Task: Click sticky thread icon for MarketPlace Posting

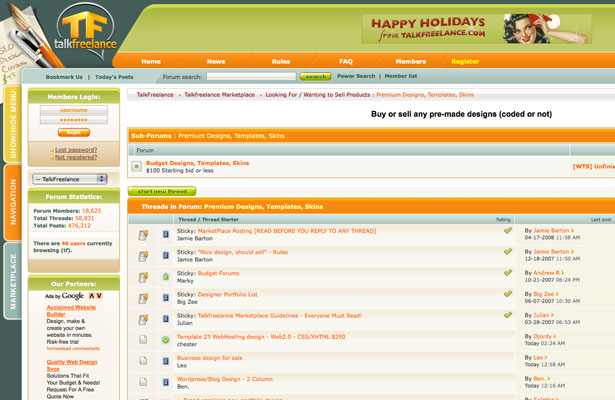Action: [143, 235]
